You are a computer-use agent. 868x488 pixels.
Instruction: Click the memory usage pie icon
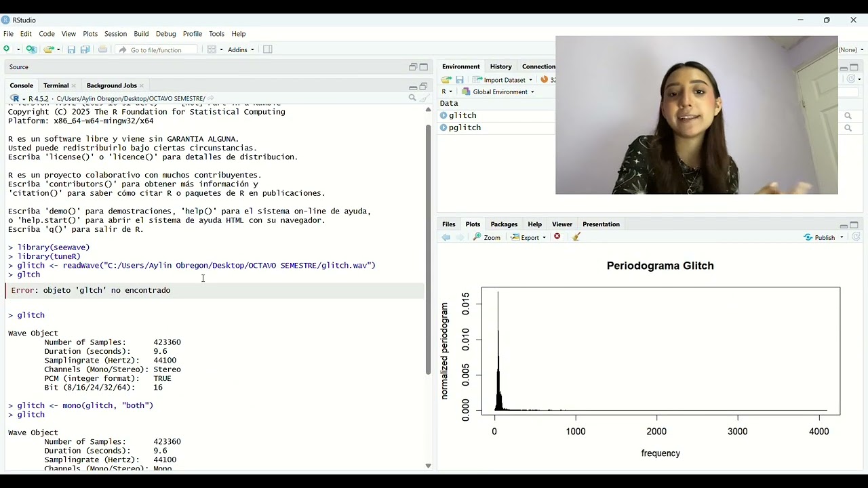coord(545,79)
